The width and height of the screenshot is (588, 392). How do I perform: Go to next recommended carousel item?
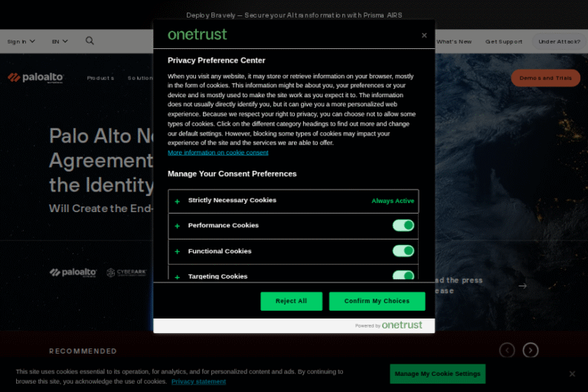click(x=531, y=351)
